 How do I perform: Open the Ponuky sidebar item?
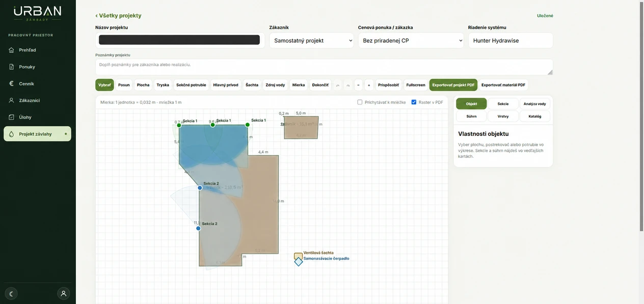(37, 67)
